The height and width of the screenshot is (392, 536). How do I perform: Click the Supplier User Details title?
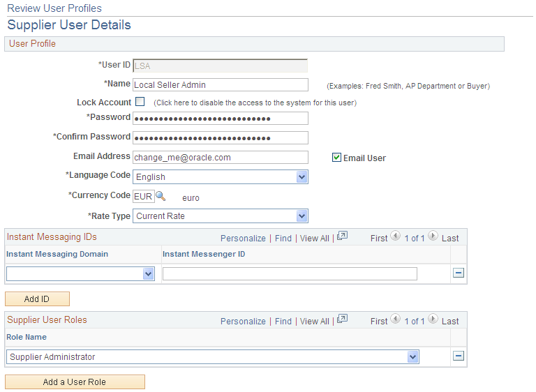[x=69, y=25]
